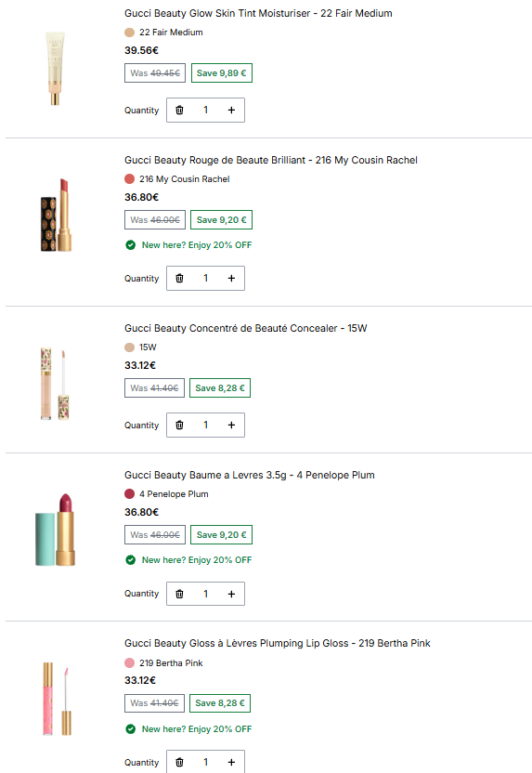Screen dimensions: 532x773
Task: Select the 216 My Cousin Rachel swatch
Action: 130,179
